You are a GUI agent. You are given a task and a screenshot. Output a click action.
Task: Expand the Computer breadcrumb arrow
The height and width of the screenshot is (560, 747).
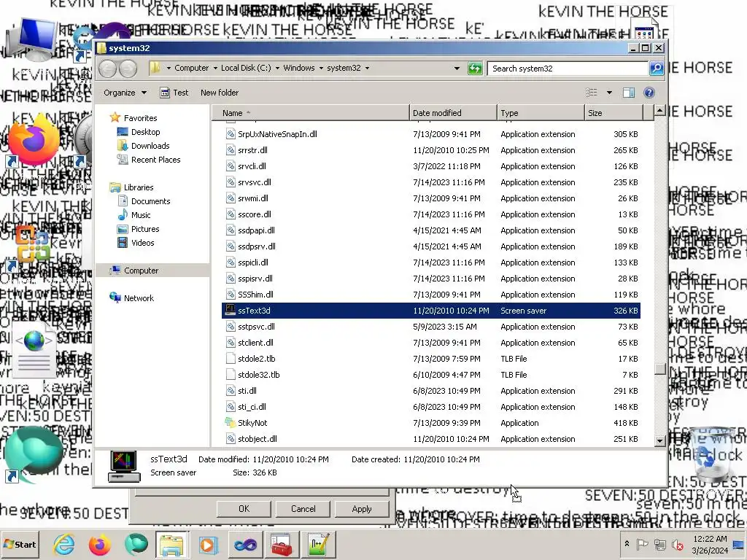[x=216, y=68]
